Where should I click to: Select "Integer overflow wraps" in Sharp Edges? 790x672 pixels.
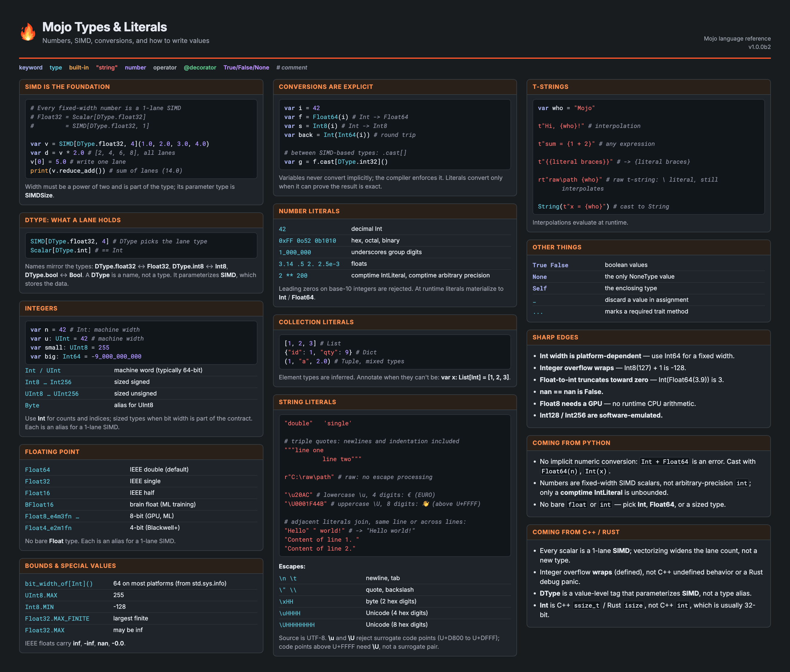[577, 368]
